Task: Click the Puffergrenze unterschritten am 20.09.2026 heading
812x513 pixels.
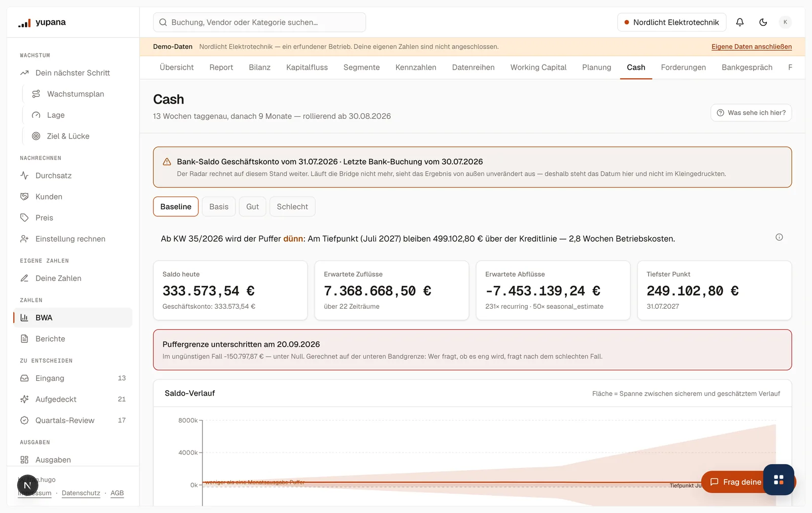Action: pyautogui.click(x=241, y=344)
